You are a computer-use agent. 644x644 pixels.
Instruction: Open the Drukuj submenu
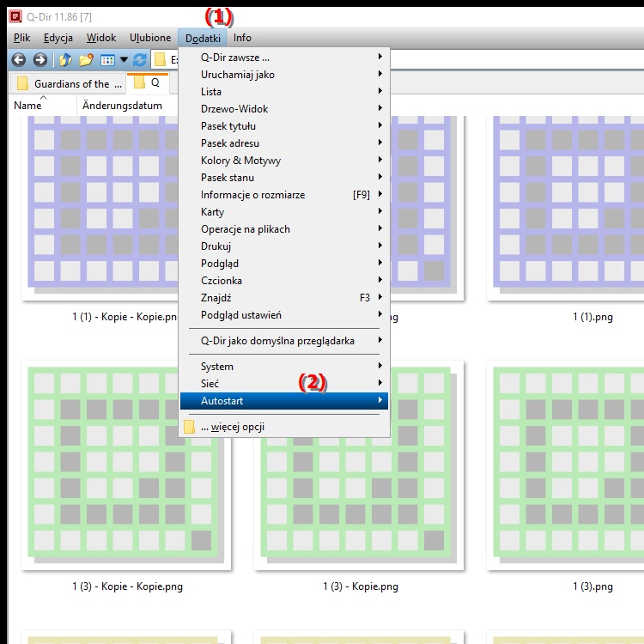coord(284,246)
